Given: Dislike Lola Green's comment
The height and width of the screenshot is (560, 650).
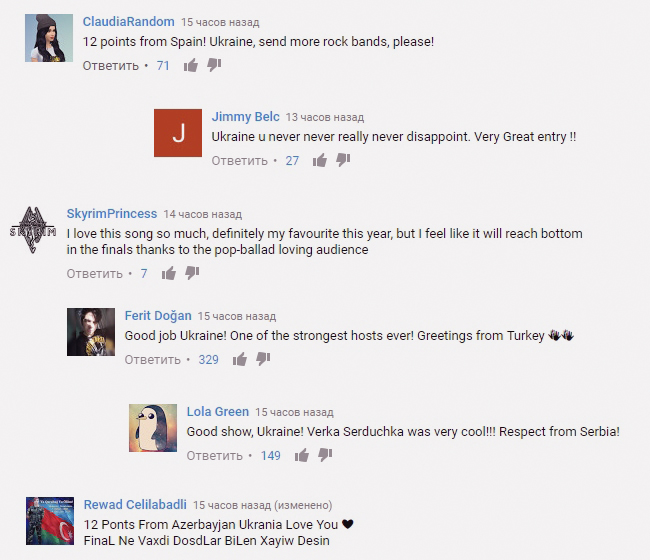Looking at the screenshot, I should 325,455.
